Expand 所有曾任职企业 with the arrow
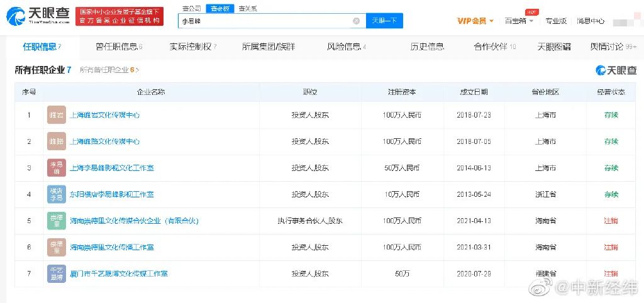 point(138,70)
